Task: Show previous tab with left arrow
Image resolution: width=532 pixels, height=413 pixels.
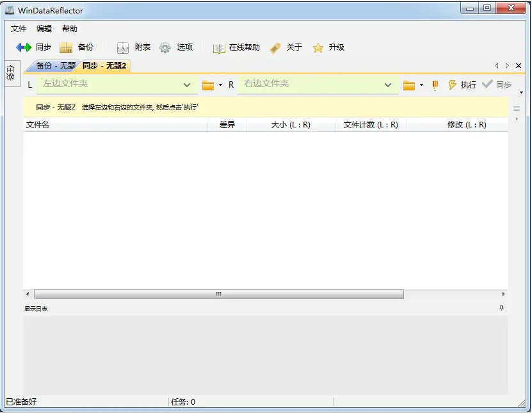Action: (x=497, y=65)
